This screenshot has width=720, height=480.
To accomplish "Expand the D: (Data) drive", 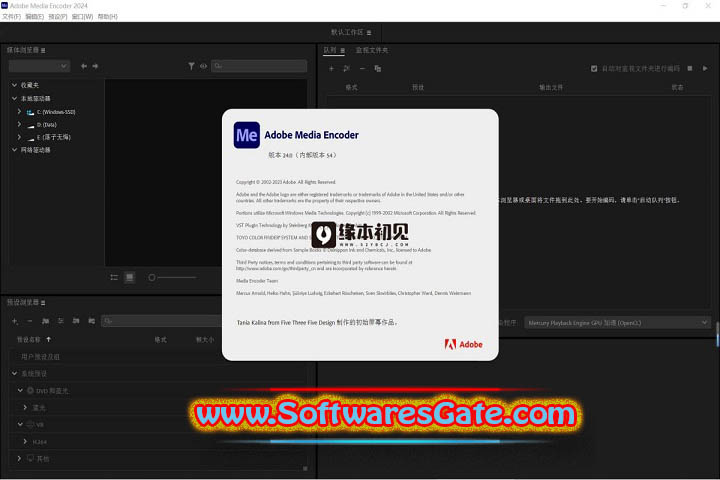I will (19, 124).
